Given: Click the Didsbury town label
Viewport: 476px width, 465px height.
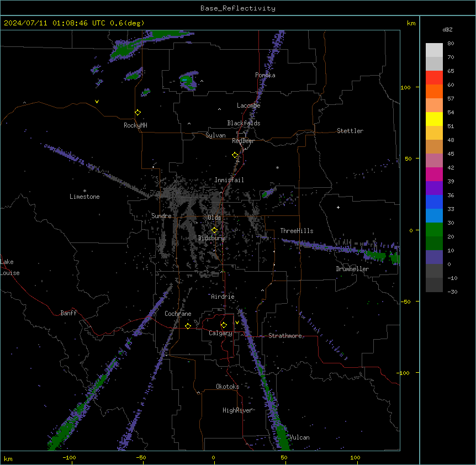Looking at the screenshot, I should coord(211,238).
